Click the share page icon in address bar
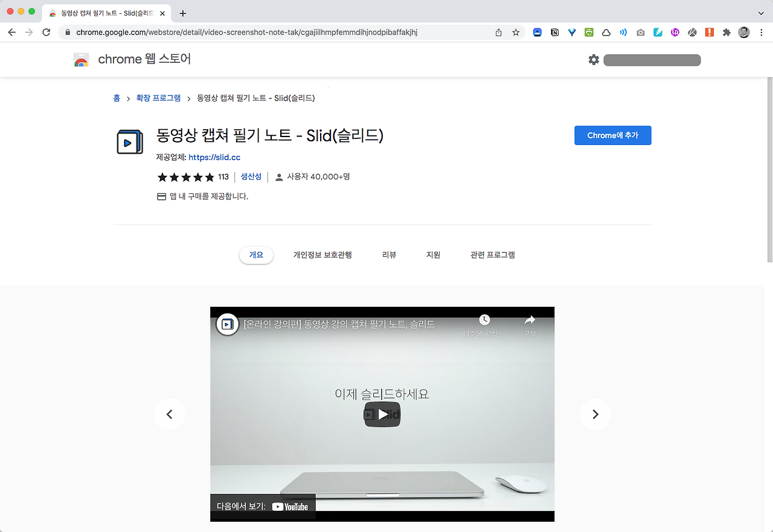 [498, 33]
